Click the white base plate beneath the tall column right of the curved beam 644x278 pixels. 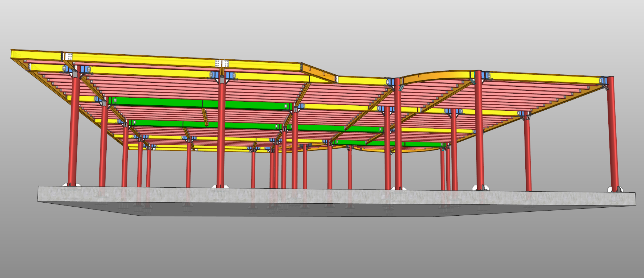[481, 188]
